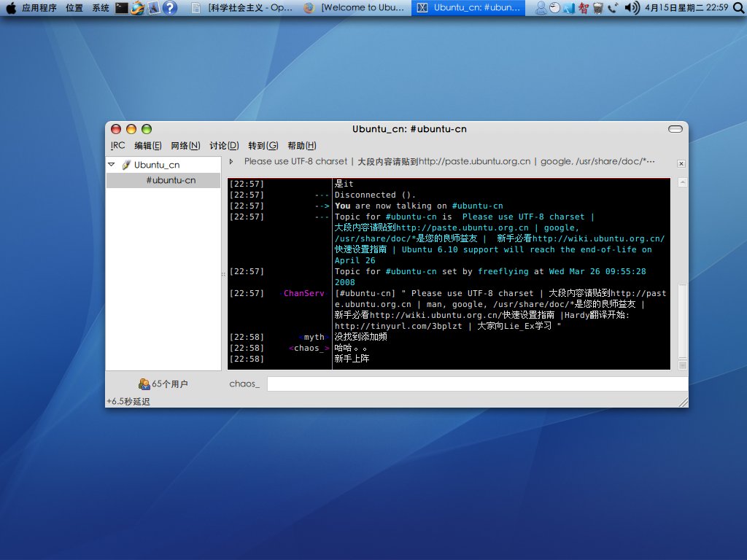Open the http://tinyurl.com/3bplzt link

[x=398, y=326]
